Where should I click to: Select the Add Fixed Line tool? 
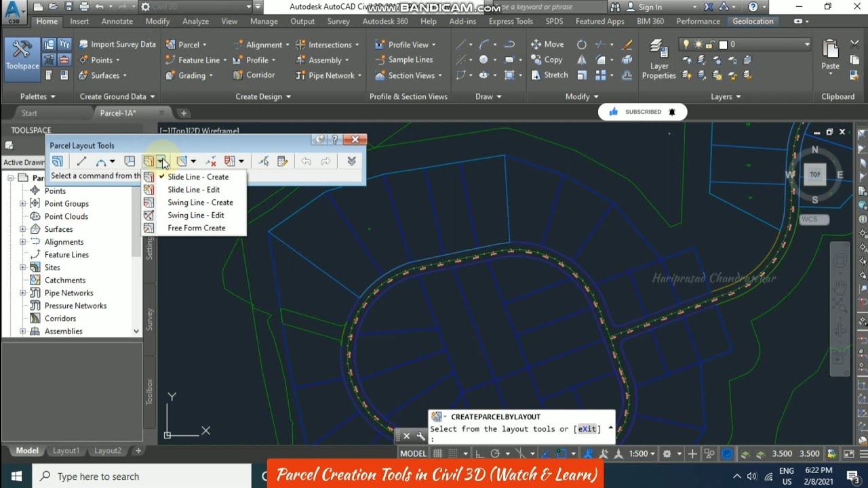pos(81,161)
